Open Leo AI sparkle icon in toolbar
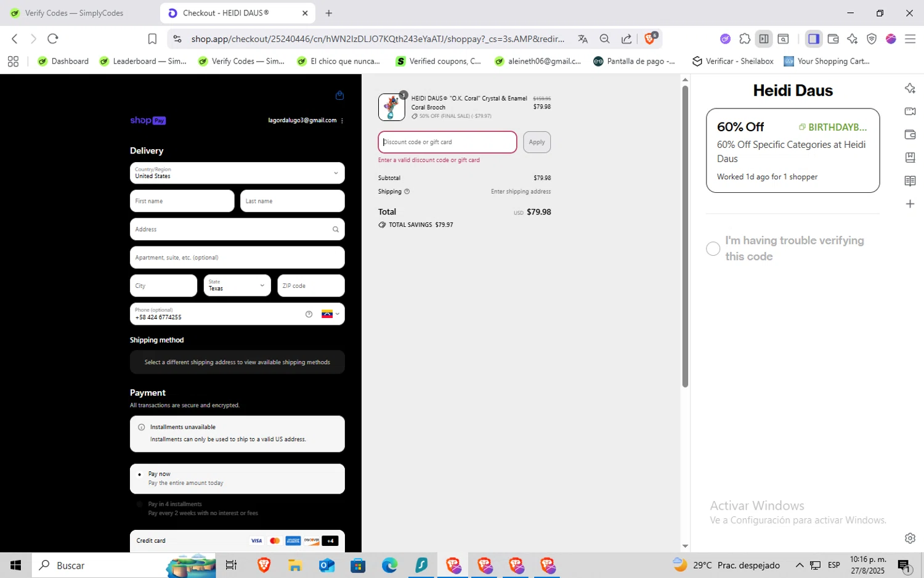The image size is (924, 578). (853, 39)
